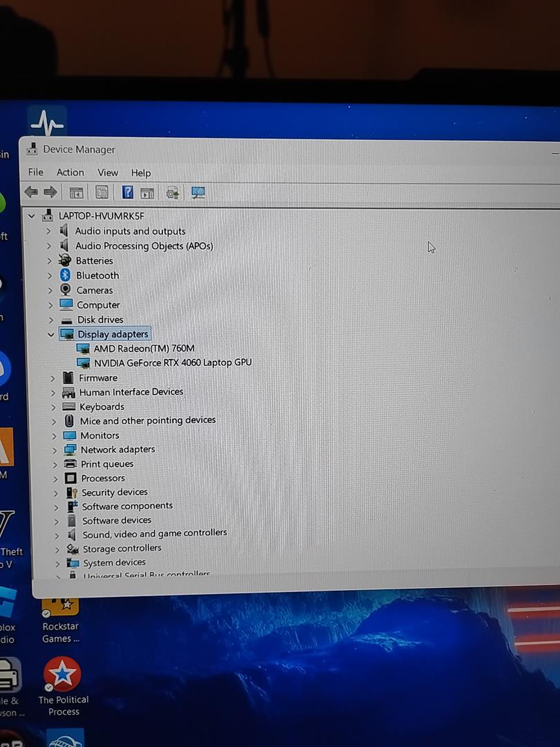Select the Keyboards icon
This screenshot has width=560, height=747.
click(x=69, y=407)
